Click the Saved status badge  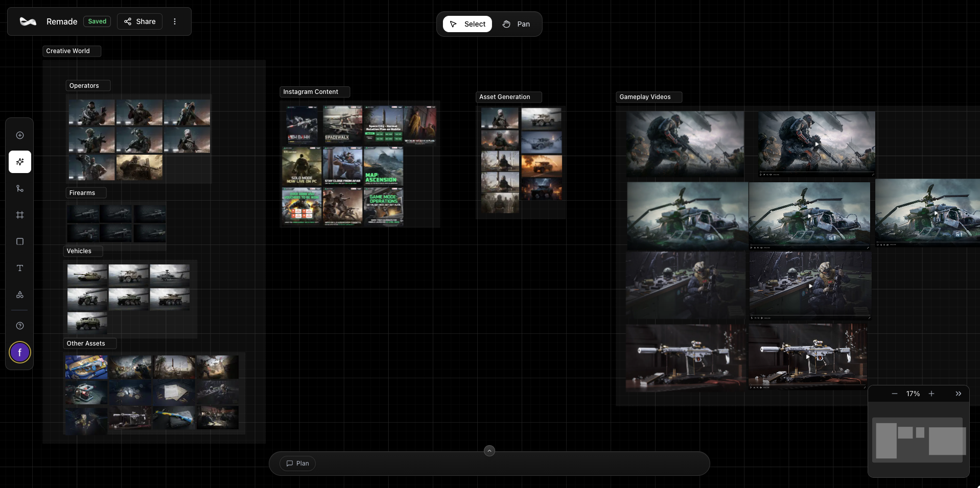(x=97, y=21)
